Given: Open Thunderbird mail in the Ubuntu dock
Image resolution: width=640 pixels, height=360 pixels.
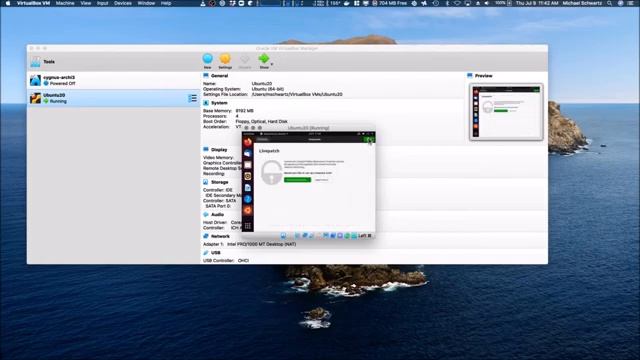Looking at the screenshot, I should coord(248,153).
